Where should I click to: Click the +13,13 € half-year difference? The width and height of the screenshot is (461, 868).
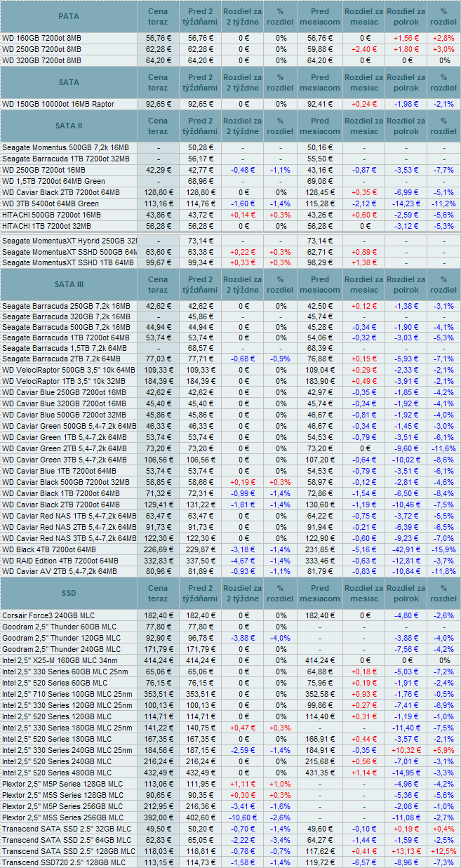tap(406, 851)
